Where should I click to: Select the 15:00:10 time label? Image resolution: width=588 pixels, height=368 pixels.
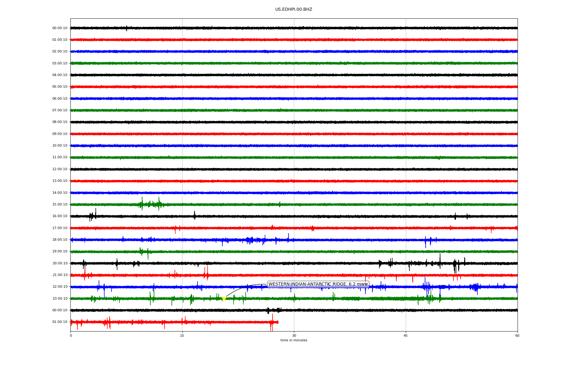[60, 204]
